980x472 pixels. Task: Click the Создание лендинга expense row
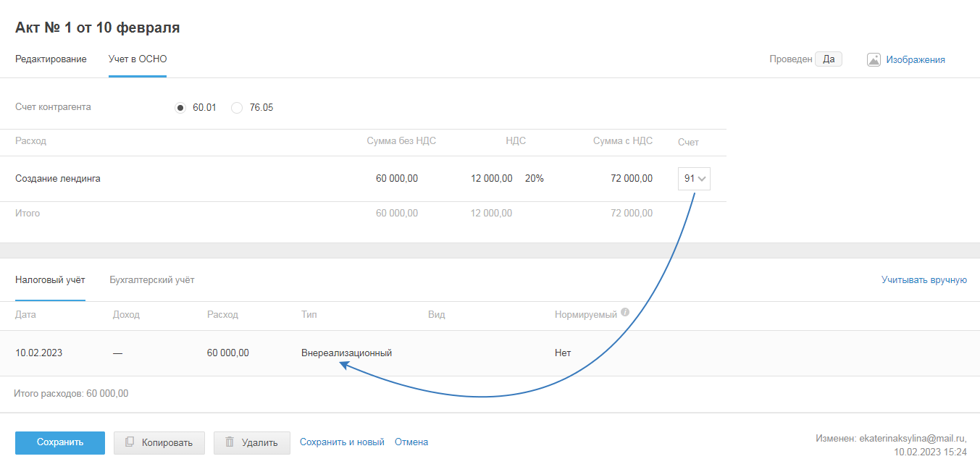point(58,179)
